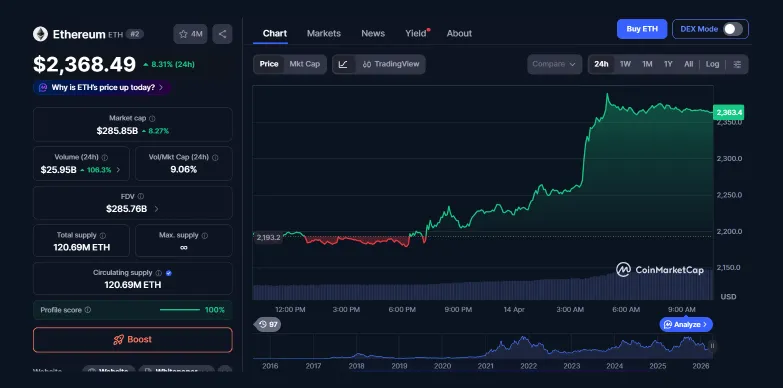
Task: Toggle the Log scale option
Action: point(713,64)
